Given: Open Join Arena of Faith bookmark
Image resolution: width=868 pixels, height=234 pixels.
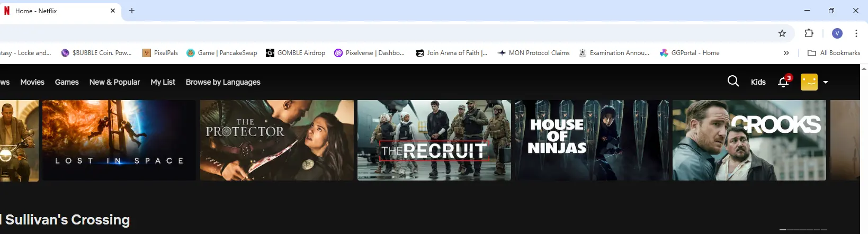Looking at the screenshot, I should pyautogui.click(x=452, y=53).
